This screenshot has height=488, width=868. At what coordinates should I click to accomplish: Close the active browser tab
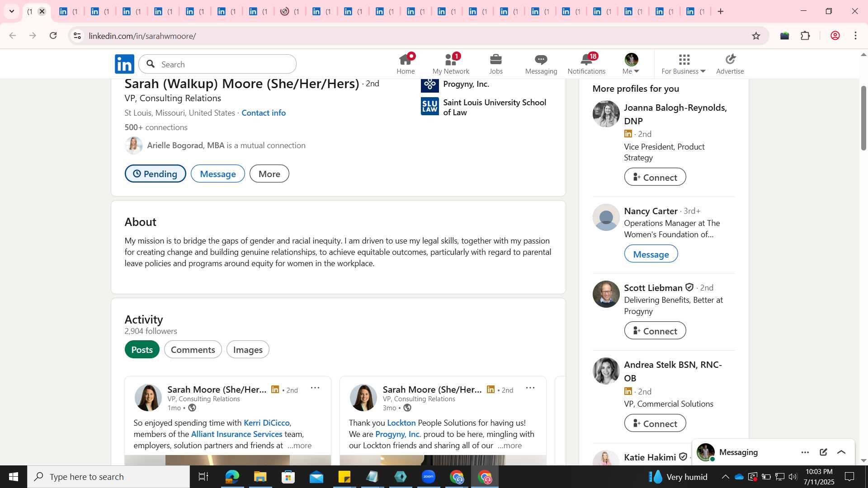pyautogui.click(x=42, y=11)
